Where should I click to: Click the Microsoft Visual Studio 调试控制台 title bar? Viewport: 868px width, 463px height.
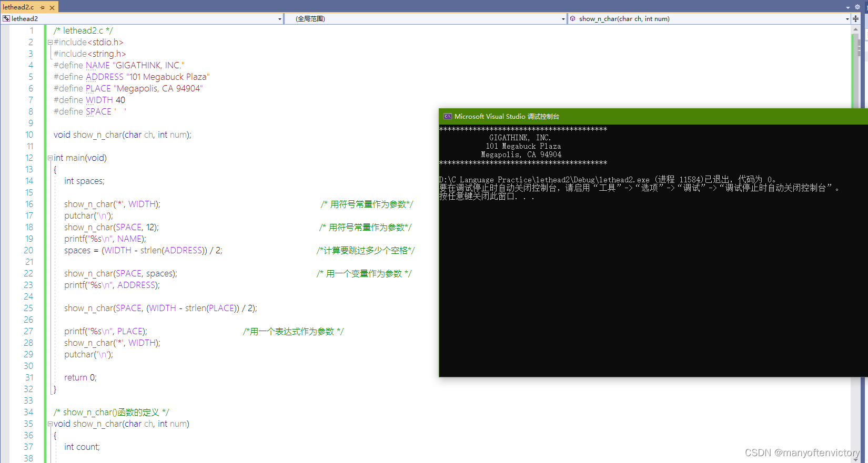click(653, 116)
